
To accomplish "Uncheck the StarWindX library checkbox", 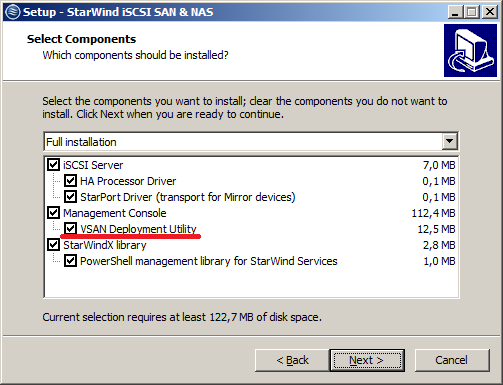I will click(53, 245).
